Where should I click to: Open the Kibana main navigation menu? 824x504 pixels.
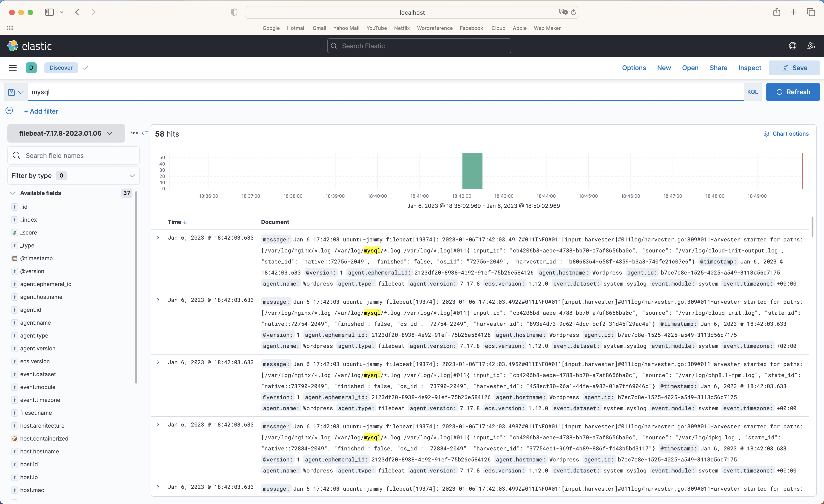click(13, 68)
